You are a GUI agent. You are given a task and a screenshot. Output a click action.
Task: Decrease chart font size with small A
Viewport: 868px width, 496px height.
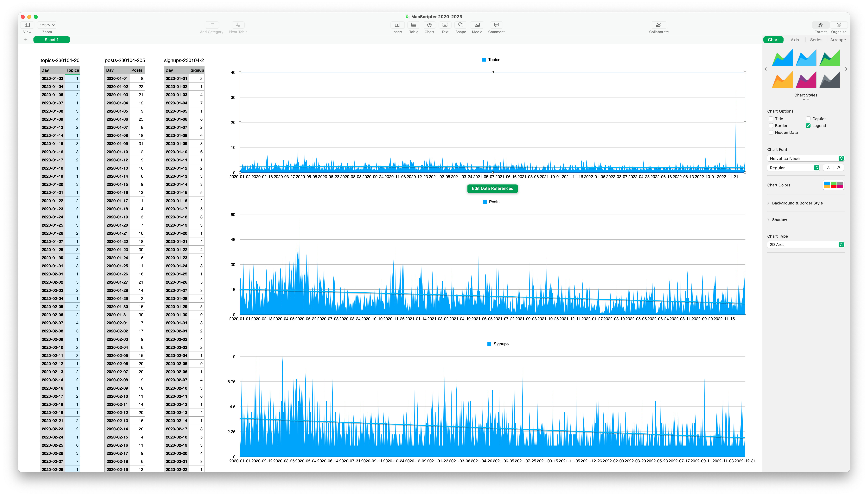828,168
